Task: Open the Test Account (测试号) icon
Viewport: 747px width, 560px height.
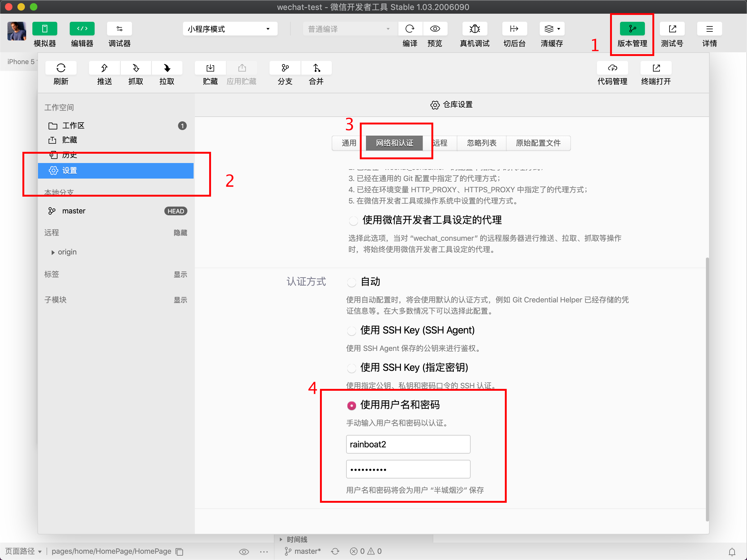Action: click(x=672, y=29)
